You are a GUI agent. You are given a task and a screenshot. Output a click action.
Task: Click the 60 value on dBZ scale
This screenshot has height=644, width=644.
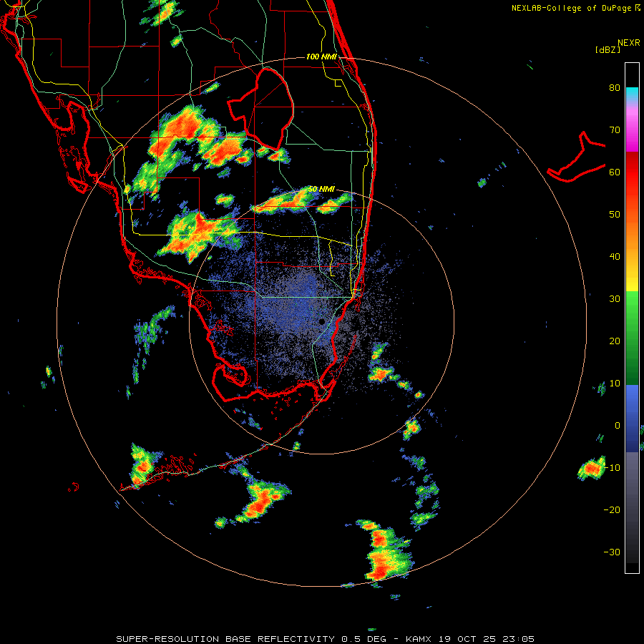(615, 172)
